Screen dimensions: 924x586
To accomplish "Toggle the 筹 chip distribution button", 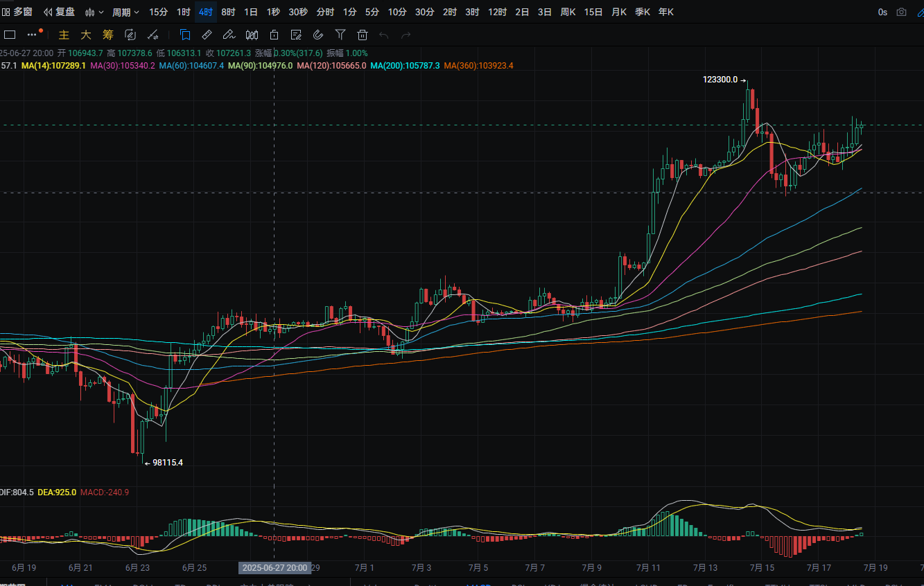I will coord(107,35).
